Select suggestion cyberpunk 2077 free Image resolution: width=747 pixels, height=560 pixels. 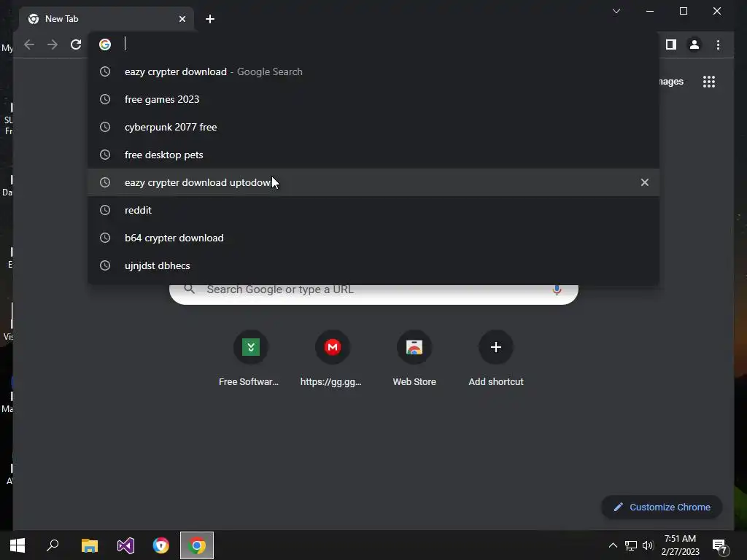(x=373, y=127)
